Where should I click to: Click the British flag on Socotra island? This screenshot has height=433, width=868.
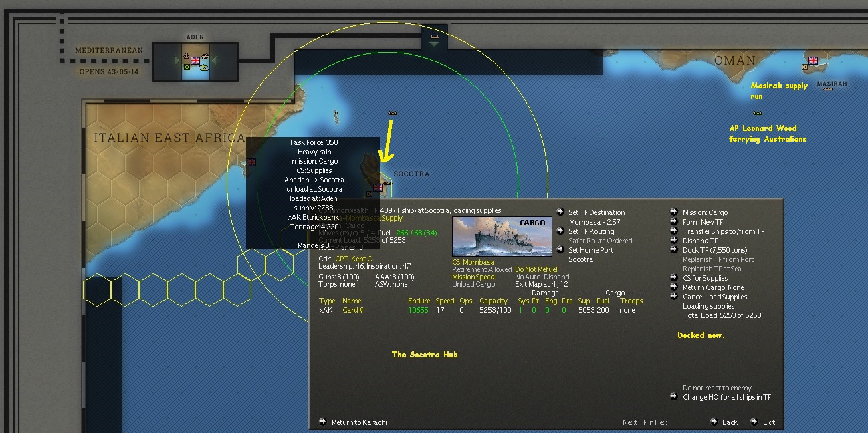click(x=377, y=188)
